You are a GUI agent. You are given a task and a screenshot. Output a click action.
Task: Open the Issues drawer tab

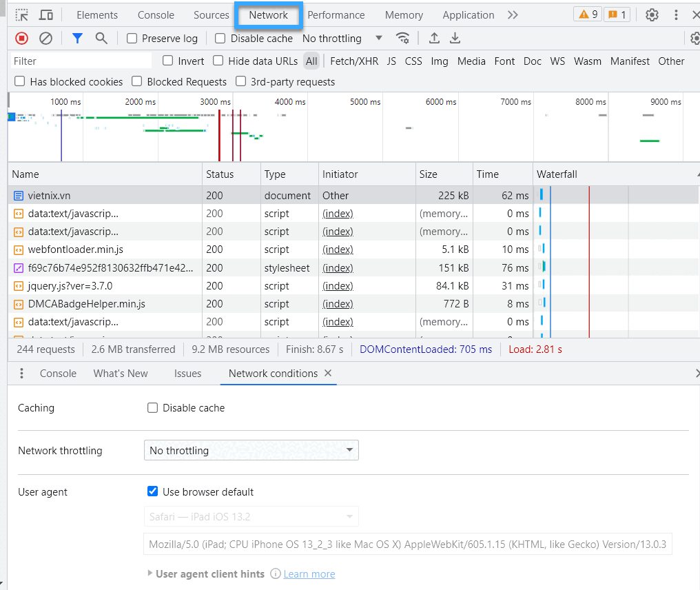(187, 374)
